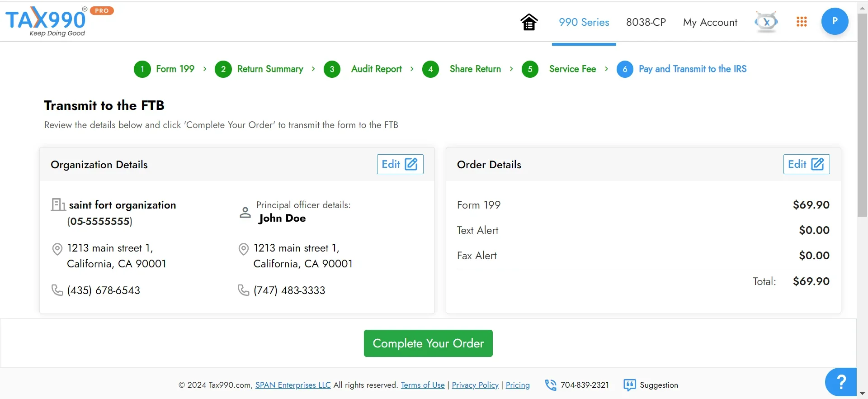
Task: Click the EIN (05-5555555)
Action: tap(100, 221)
